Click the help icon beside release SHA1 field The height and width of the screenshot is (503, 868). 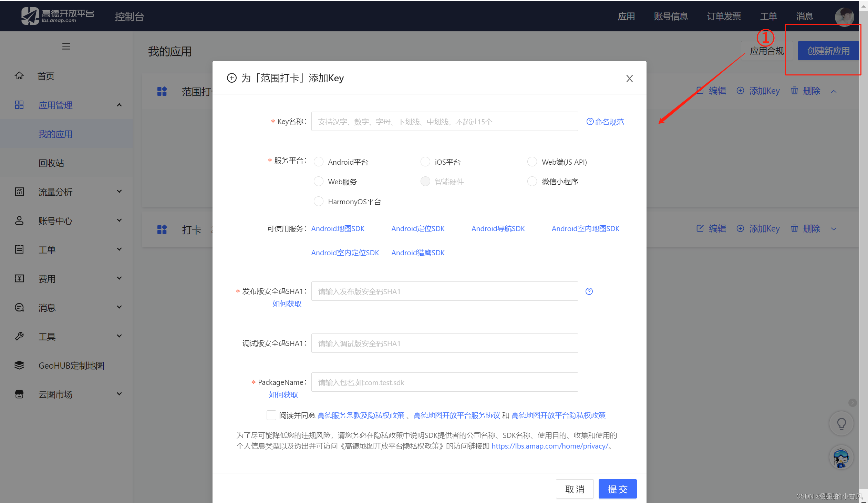pyautogui.click(x=589, y=291)
